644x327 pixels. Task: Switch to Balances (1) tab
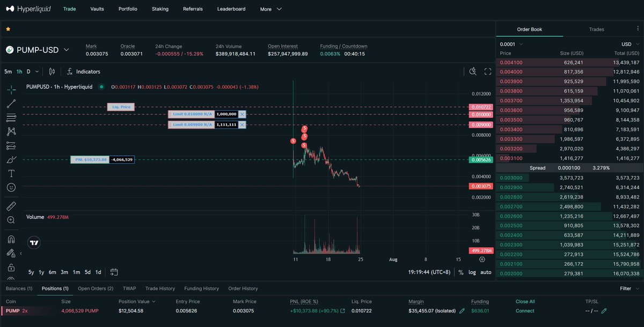19,288
